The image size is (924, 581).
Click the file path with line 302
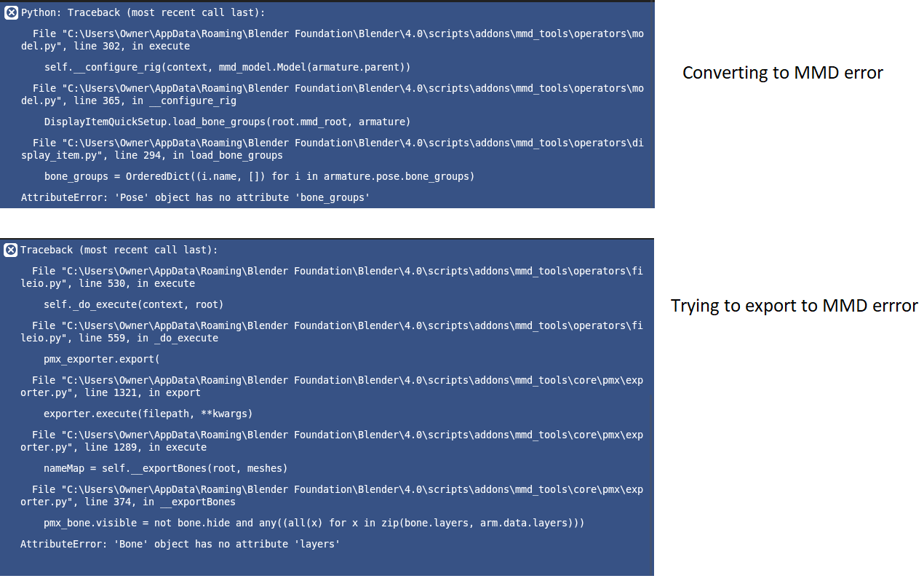tap(332, 40)
